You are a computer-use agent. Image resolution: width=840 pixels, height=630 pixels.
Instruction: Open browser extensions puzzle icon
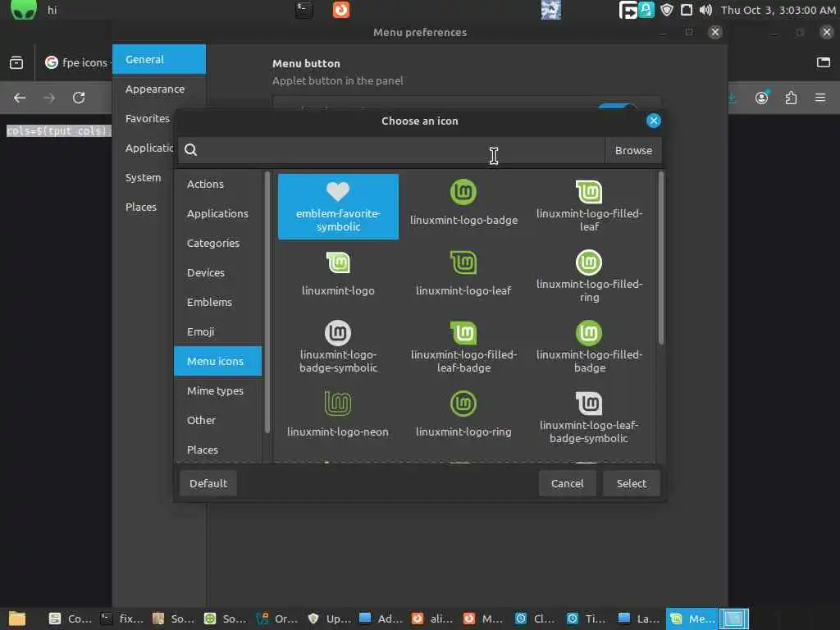(x=791, y=98)
